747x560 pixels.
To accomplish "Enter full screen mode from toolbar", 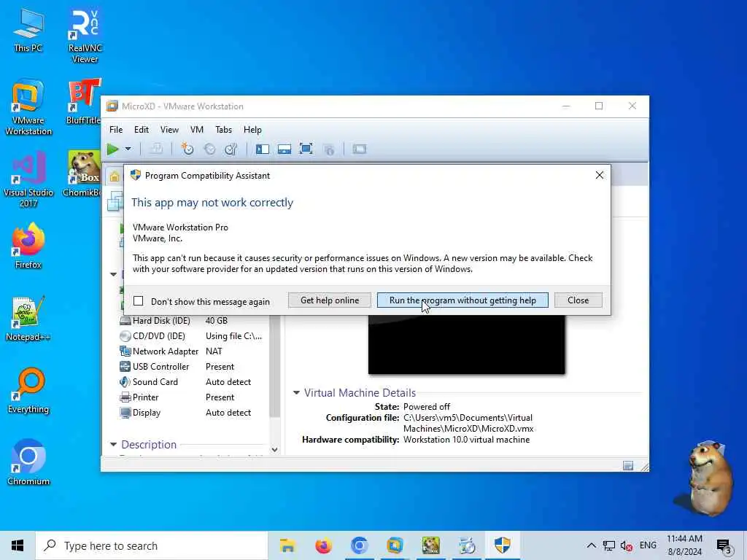I will (x=306, y=149).
